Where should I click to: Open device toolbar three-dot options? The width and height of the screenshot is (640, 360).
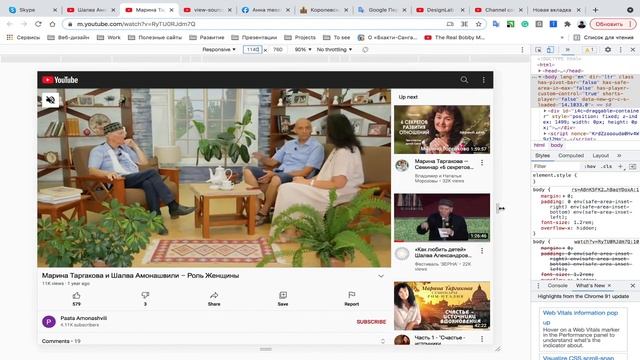click(522, 49)
